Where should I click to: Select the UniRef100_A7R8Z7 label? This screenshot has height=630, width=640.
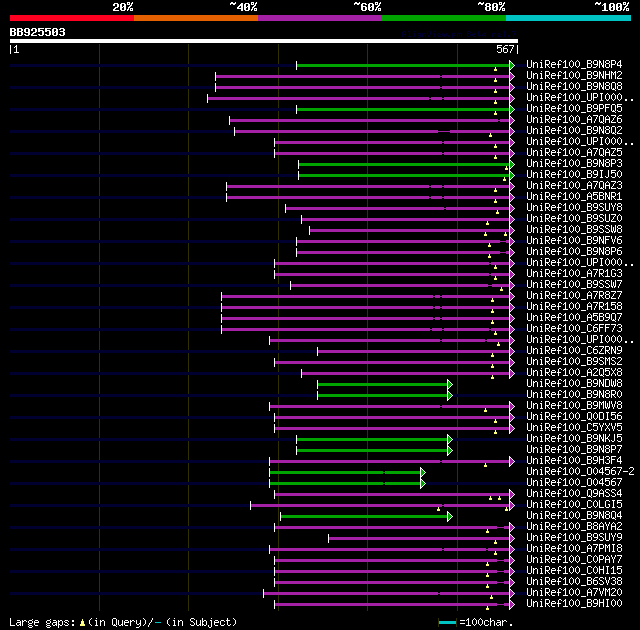coord(574,296)
